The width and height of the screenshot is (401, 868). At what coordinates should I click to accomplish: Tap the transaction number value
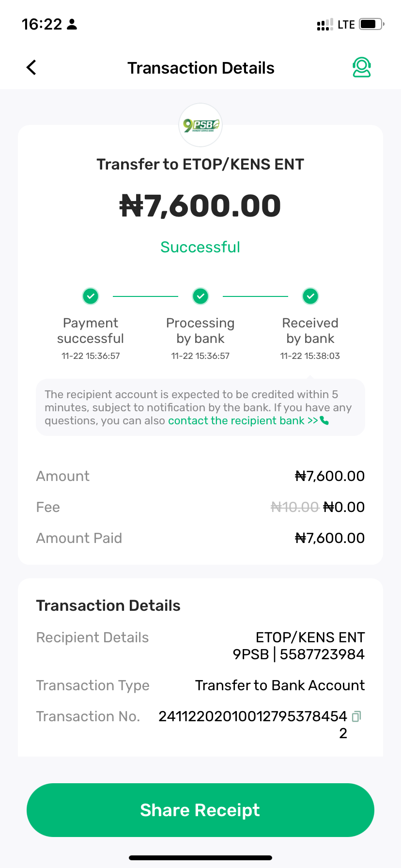click(x=252, y=716)
